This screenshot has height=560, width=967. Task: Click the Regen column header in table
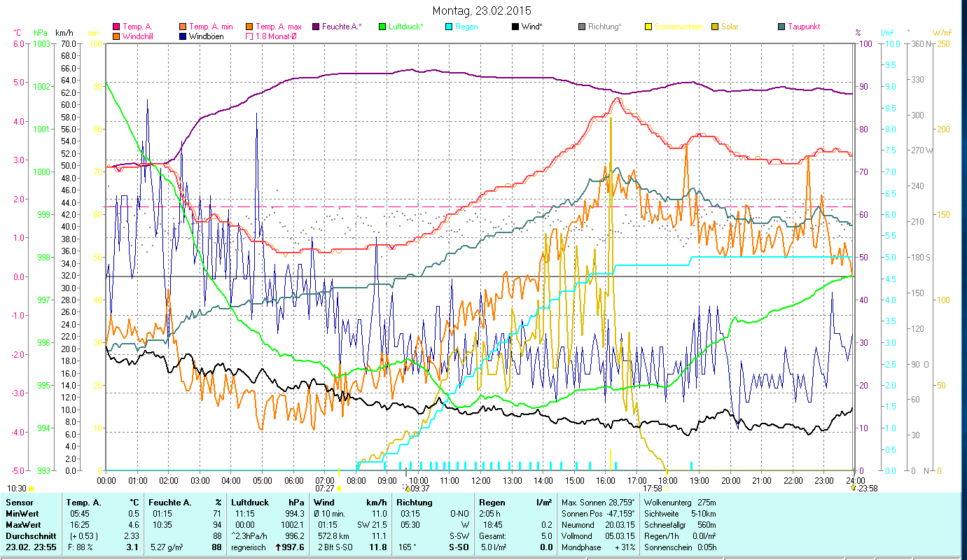pos(489,502)
